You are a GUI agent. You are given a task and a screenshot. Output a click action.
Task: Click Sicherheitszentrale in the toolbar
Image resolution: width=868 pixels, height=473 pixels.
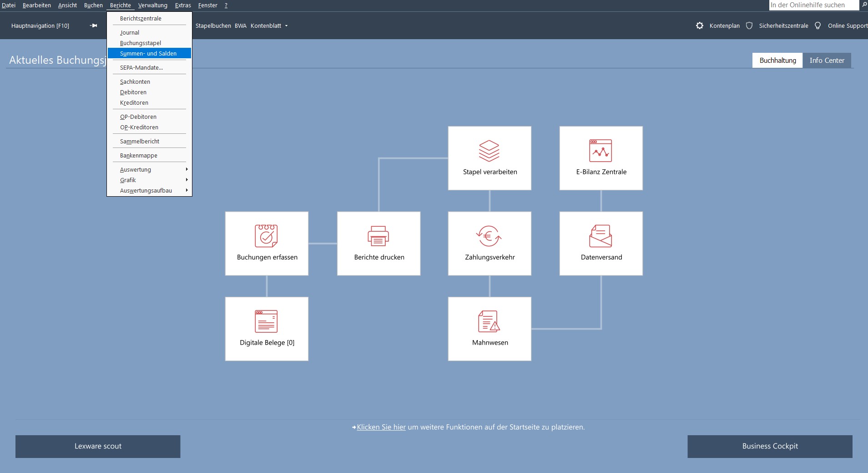(783, 26)
